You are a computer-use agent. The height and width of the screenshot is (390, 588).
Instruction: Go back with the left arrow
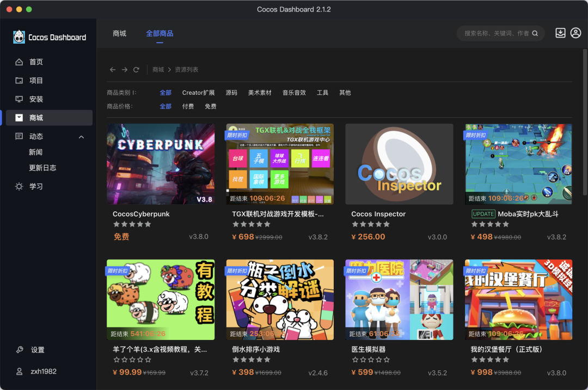point(113,70)
